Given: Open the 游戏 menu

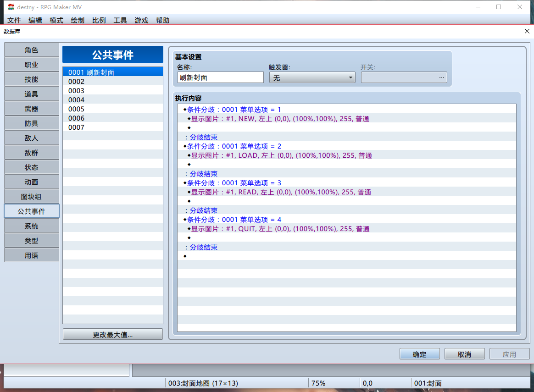Looking at the screenshot, I should coord(141,21).
